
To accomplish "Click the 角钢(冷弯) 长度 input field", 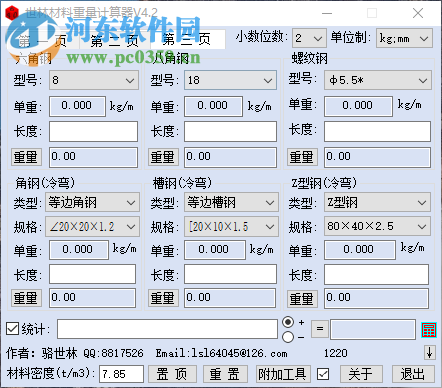I will point(93,274).
